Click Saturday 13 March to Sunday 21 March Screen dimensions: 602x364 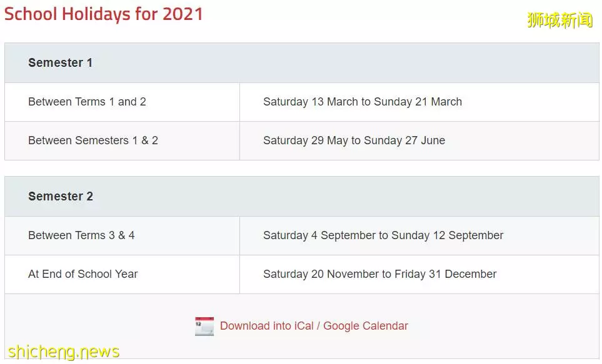(x=363, y=102)
